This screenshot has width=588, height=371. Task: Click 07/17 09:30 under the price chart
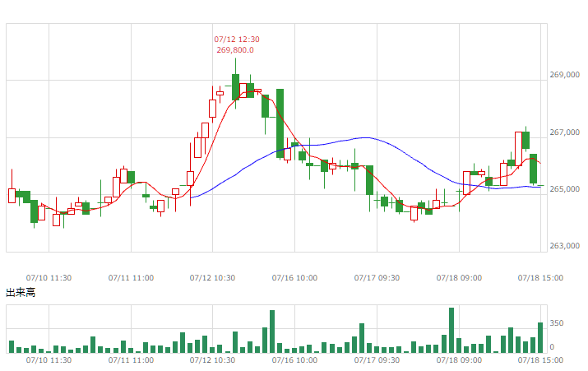(377, 278)
